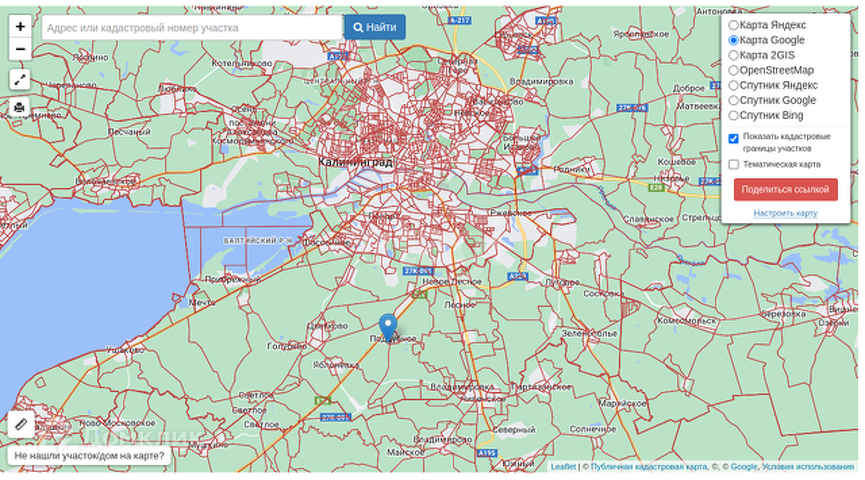The height and width of the screenshot is (480, 865).
Task: Open Условия использования link
Action: (x=808, y=467)
